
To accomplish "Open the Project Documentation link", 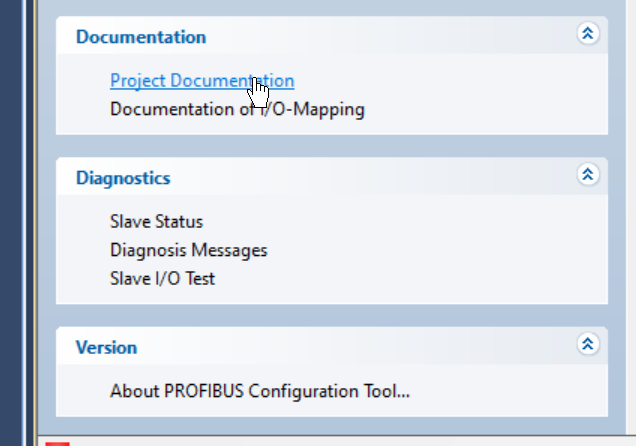I will pos(202,81).
